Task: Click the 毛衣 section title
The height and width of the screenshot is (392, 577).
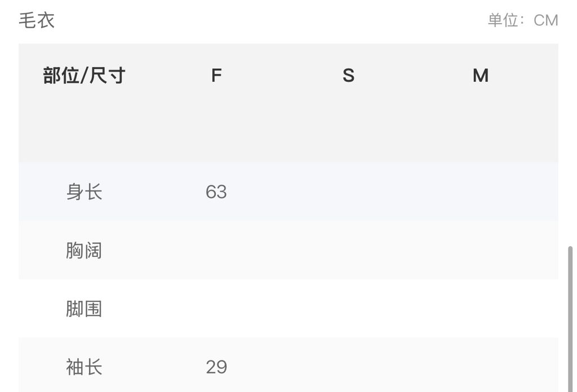Action: [37, 20]
